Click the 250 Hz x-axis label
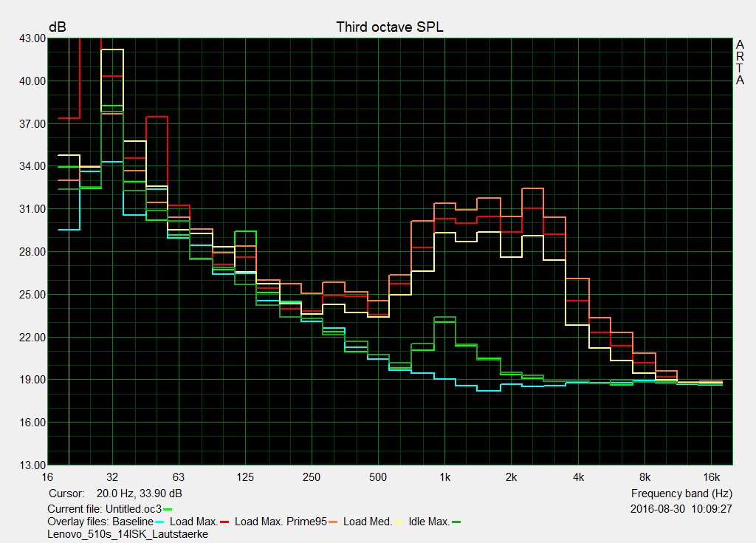Viewport: 756px width, 543px height. [312, 477]
